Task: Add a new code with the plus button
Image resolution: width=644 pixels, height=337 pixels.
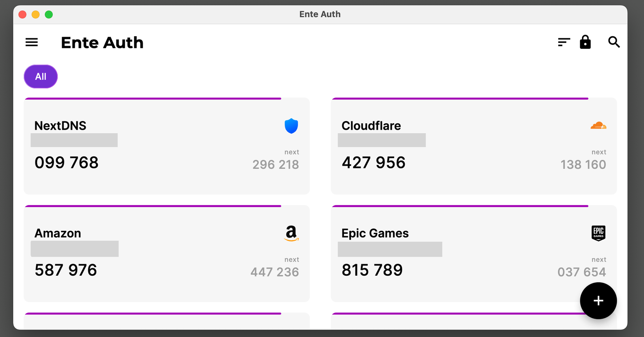Action: 598,301
